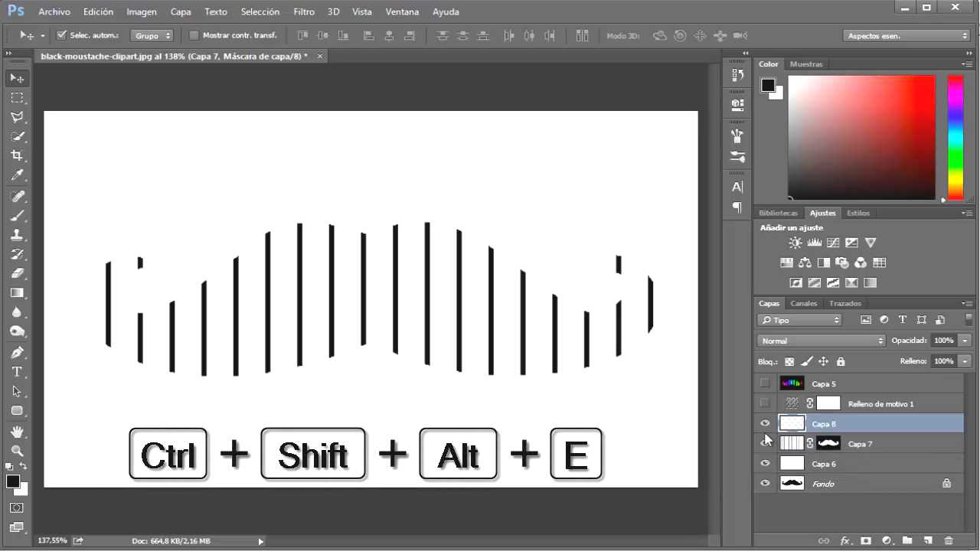Viewport: 980px width, 551px height.
Task: Click the zoom percentage field 137,55%
Action: (53, 541)
